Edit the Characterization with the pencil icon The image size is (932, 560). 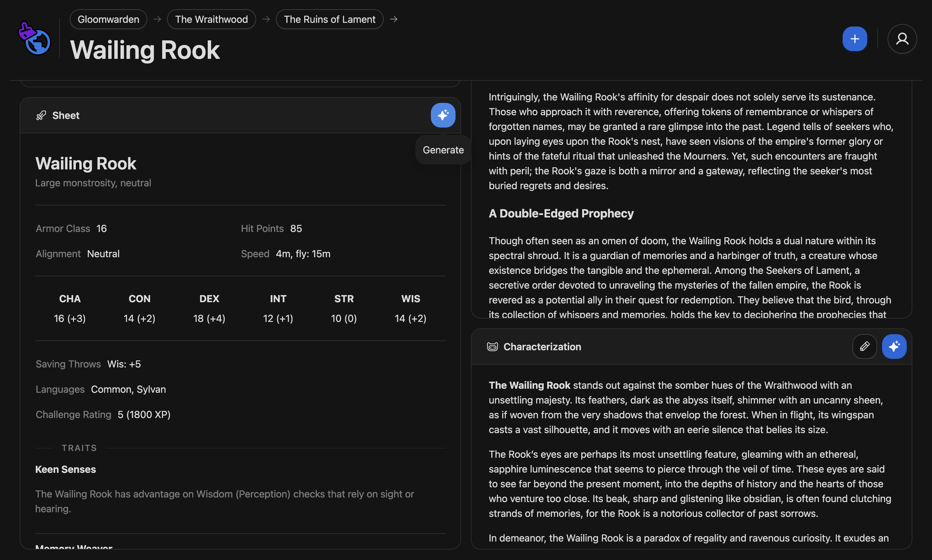(x=864, y=347)
